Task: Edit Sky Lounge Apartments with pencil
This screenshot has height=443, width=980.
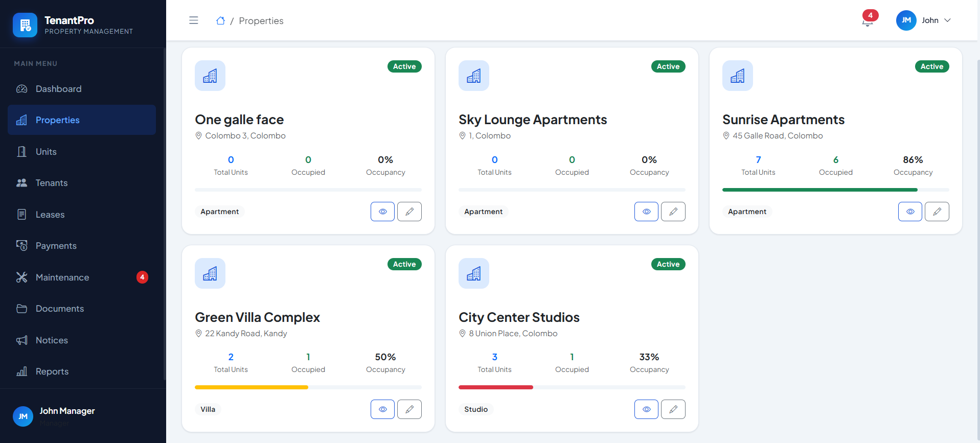Action: tap(673, 212)
